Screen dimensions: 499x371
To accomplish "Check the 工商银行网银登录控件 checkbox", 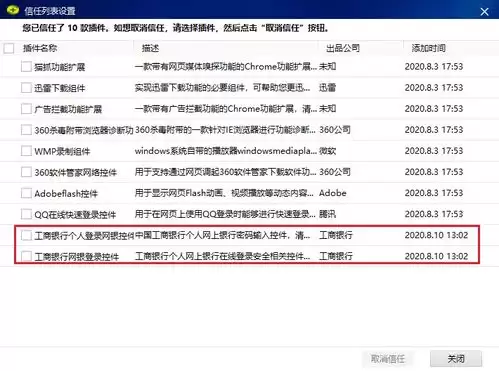I will 26,256.
